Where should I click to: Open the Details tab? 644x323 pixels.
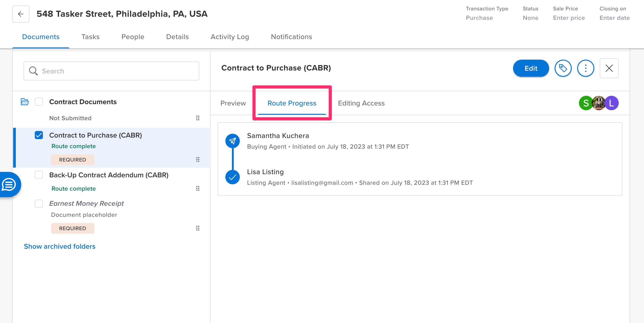click(x=177, y=37)
